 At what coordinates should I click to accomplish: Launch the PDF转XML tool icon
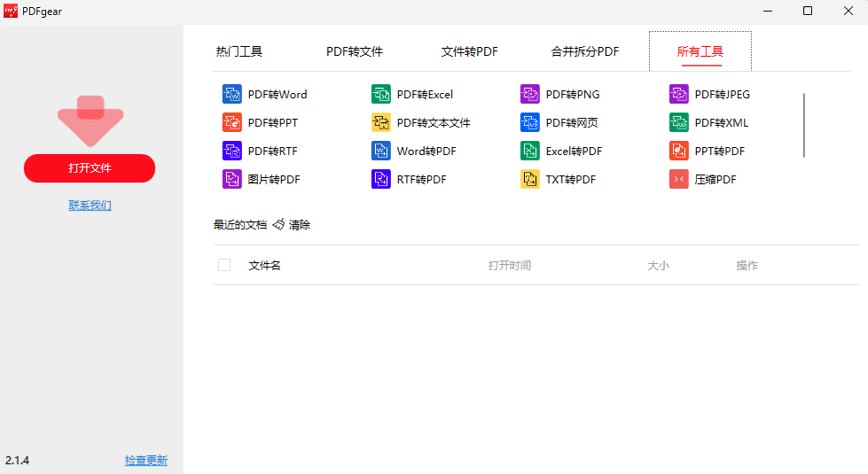pos(679,123)
